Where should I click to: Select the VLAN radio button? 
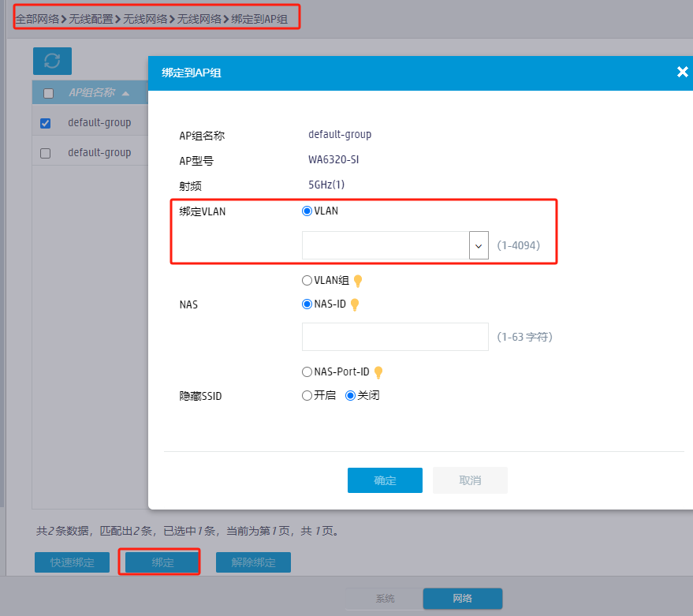click(307, 211)
